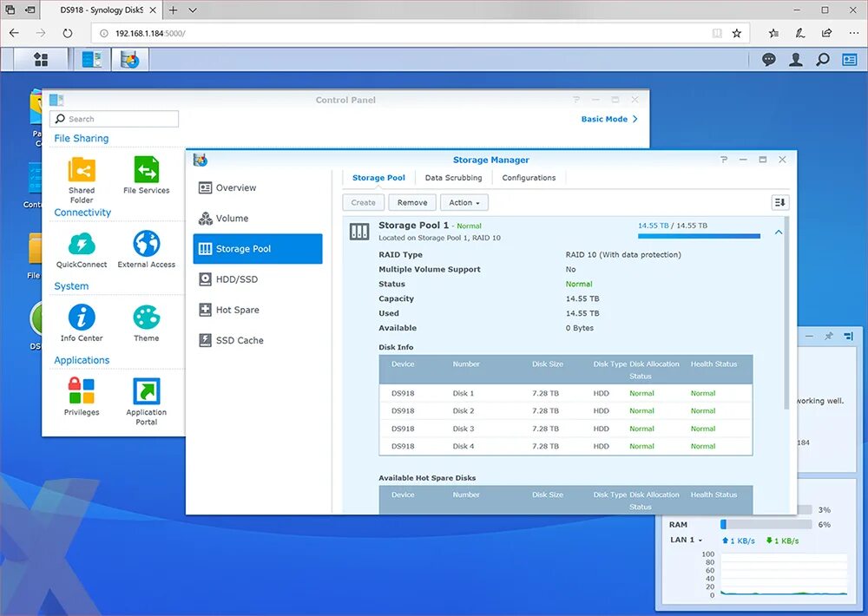Open External Access settings icon

click(x=146, y=249)
